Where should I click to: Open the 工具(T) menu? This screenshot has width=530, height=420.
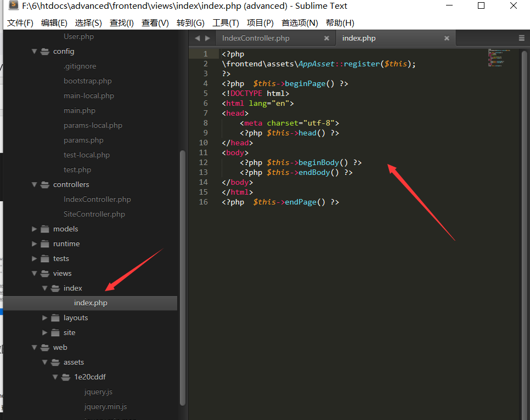(225, 22)
